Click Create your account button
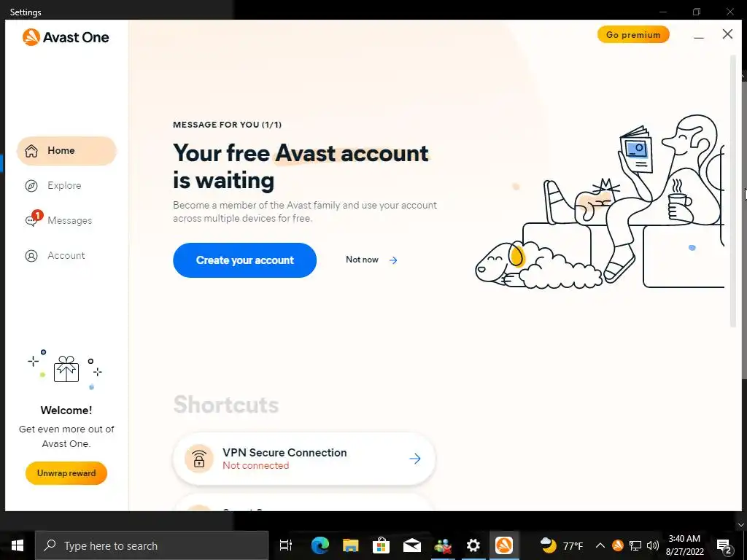 [244, 260]
